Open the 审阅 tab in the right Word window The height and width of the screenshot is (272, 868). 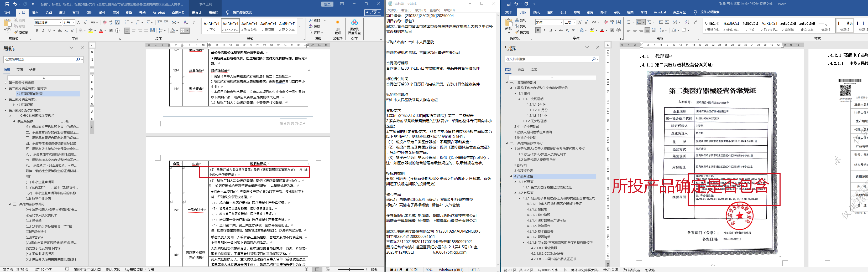click(617, 12)
